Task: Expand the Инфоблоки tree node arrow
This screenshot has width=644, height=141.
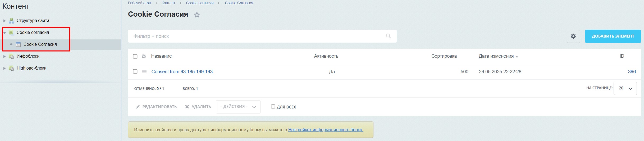Action: [x=4, y=56]
